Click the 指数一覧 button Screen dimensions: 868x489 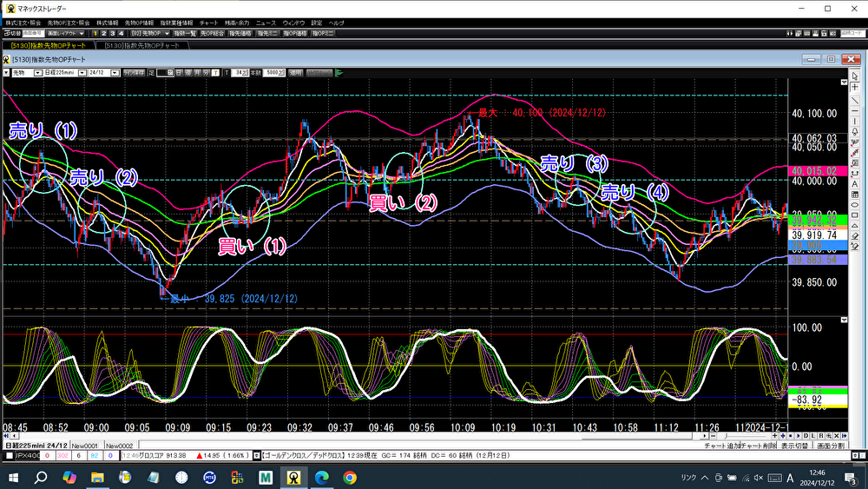pos(184,33)
